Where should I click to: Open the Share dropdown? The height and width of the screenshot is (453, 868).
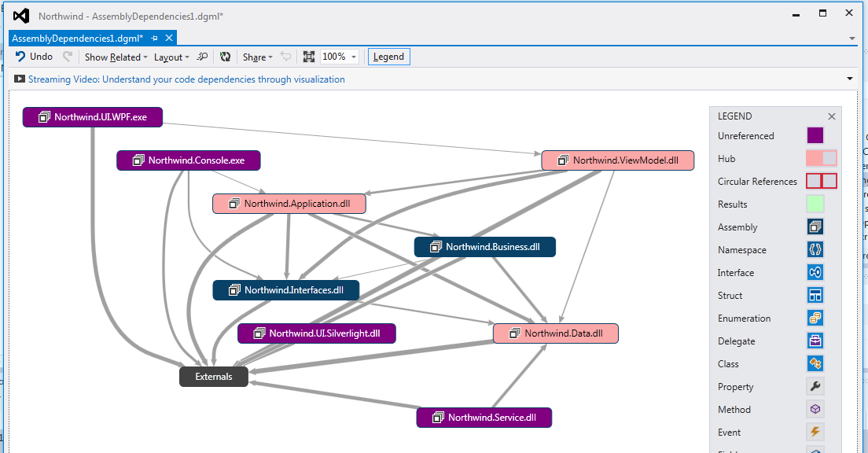click(x=257, y=56)
